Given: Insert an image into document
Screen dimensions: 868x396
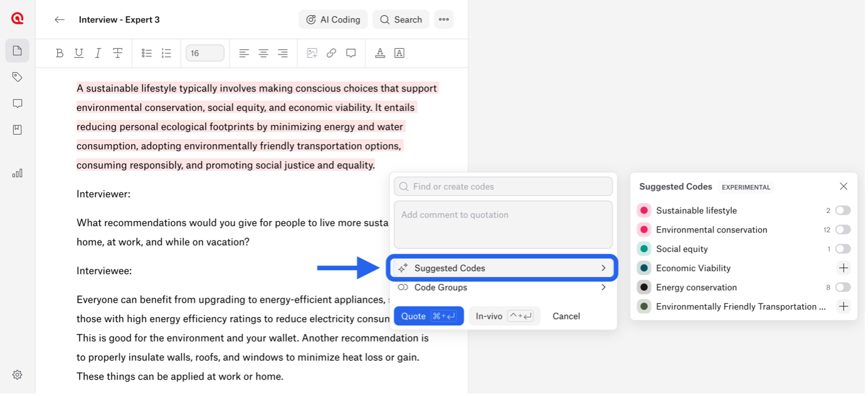Looking at the screenshot, I should [312, 53].
